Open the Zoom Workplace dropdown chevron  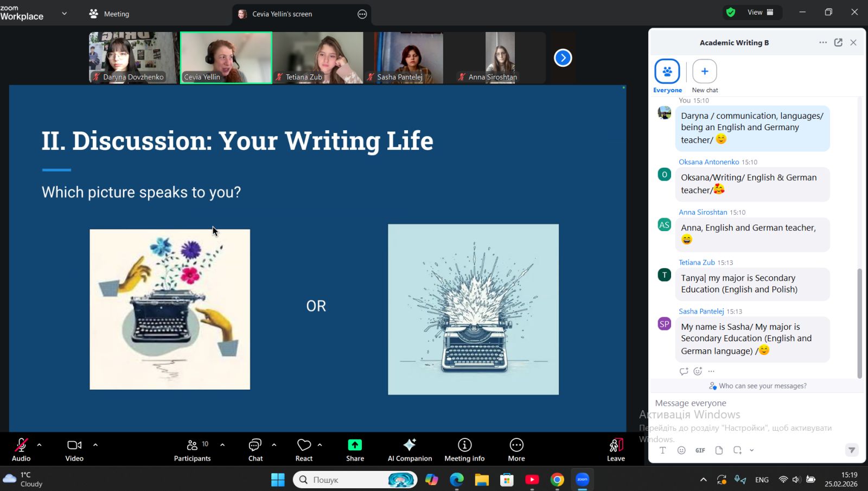[x=64, y=14]
